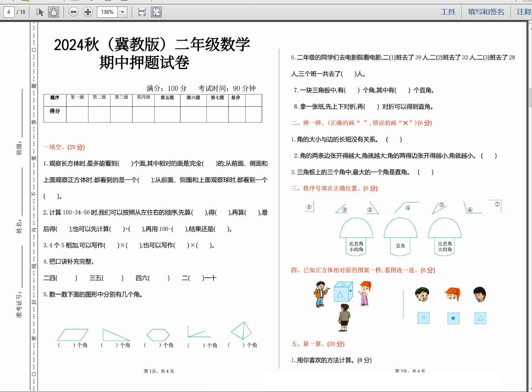Click the heading '一填空。(29 分)'

click(x=64, y=147)
